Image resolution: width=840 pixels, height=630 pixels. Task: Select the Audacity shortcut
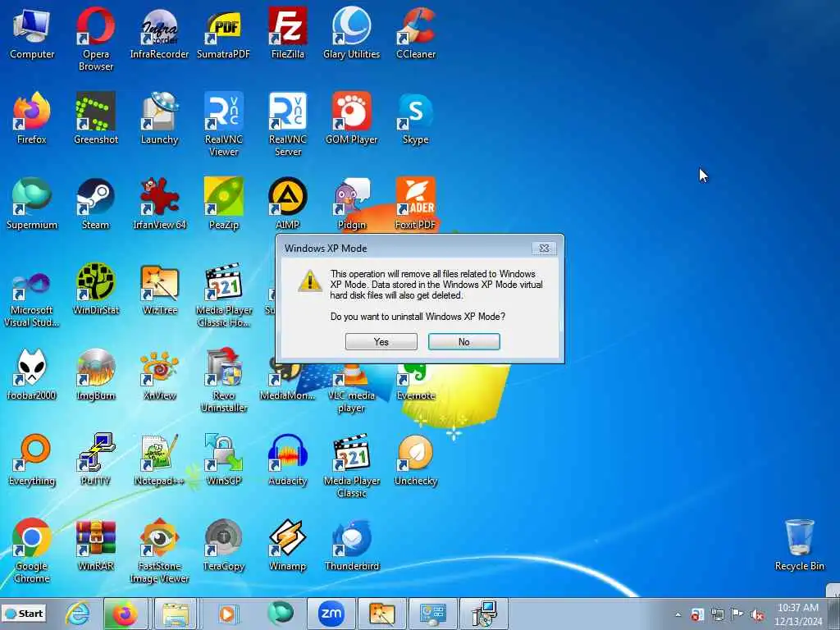[288, 459]
